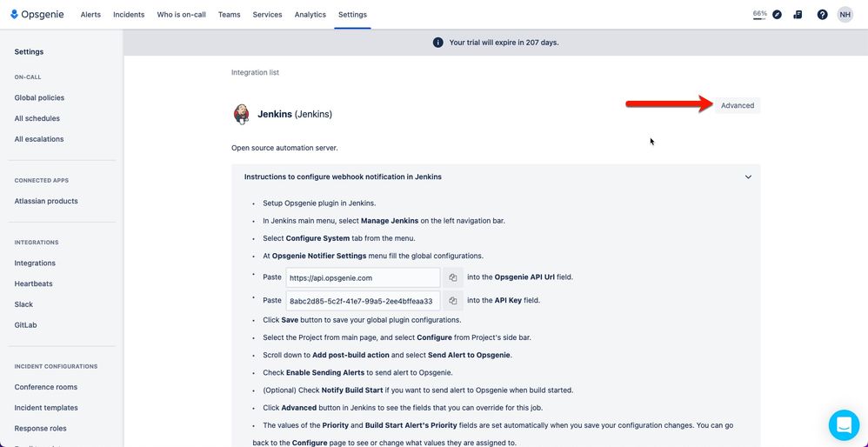Click the API Key text field
868x447 pixels.
click(364, 301)
